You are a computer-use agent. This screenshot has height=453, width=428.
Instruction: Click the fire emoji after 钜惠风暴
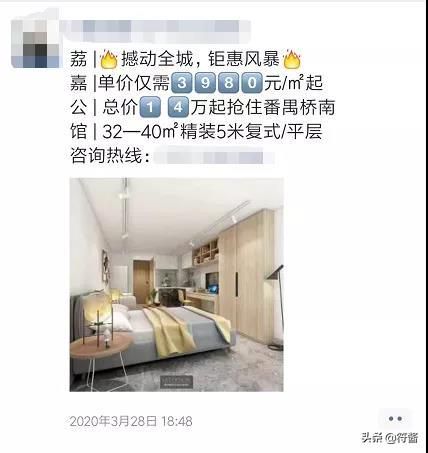point(292,59)
